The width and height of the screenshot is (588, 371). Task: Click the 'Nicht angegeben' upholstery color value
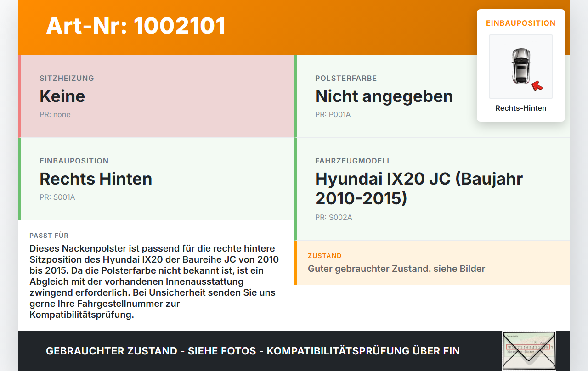click(x=384, y=96)
